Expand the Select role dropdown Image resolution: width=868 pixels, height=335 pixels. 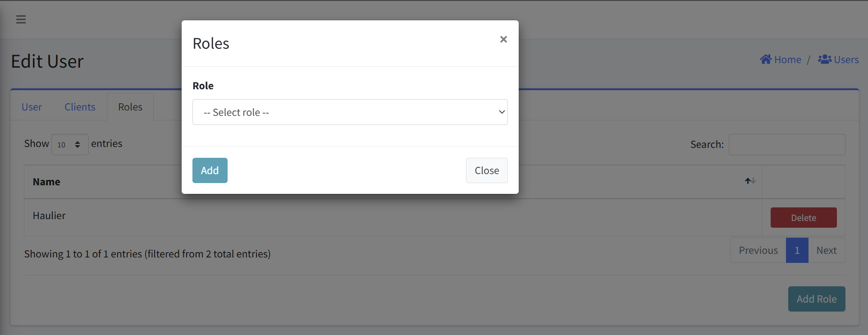click(x=350, y=112)
